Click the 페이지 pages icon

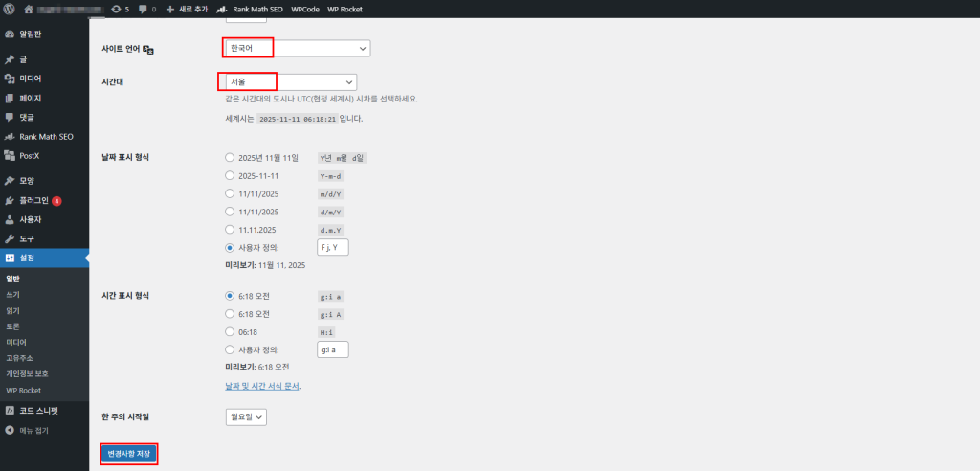9,99
